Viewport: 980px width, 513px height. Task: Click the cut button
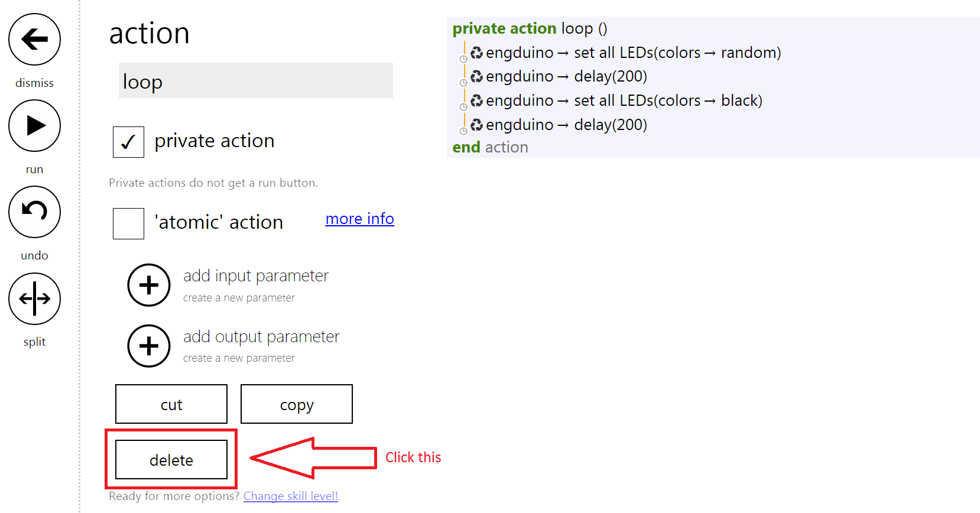pos(171,404)
